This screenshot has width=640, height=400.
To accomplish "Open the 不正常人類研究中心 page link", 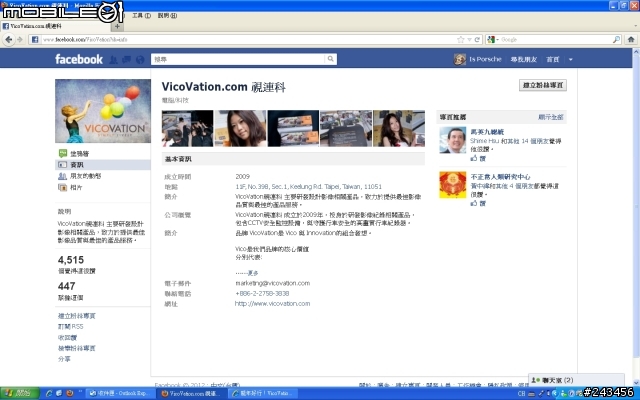I will click(x=500, y=177).
